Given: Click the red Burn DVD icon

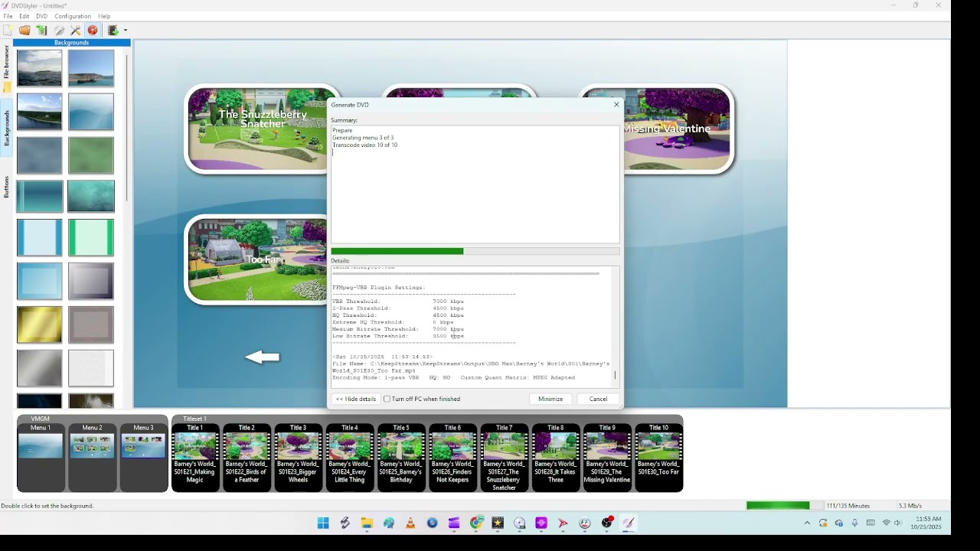Looking at the screenshot, I should [93, 31].
